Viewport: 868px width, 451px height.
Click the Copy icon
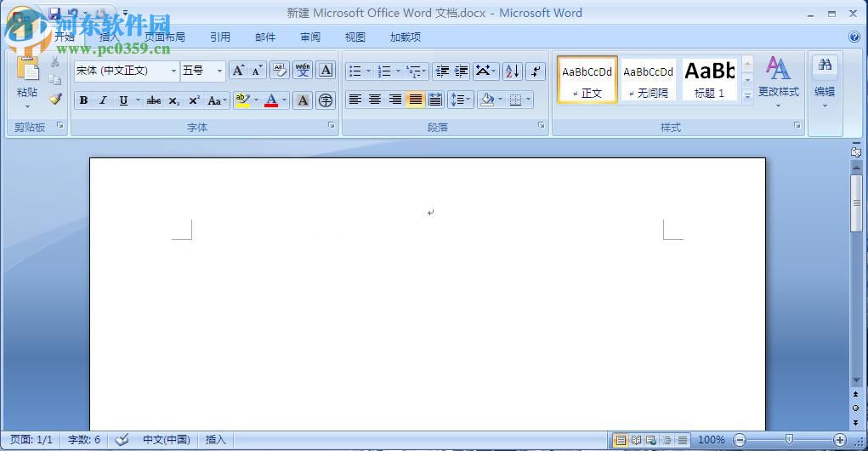coord(54,80)
